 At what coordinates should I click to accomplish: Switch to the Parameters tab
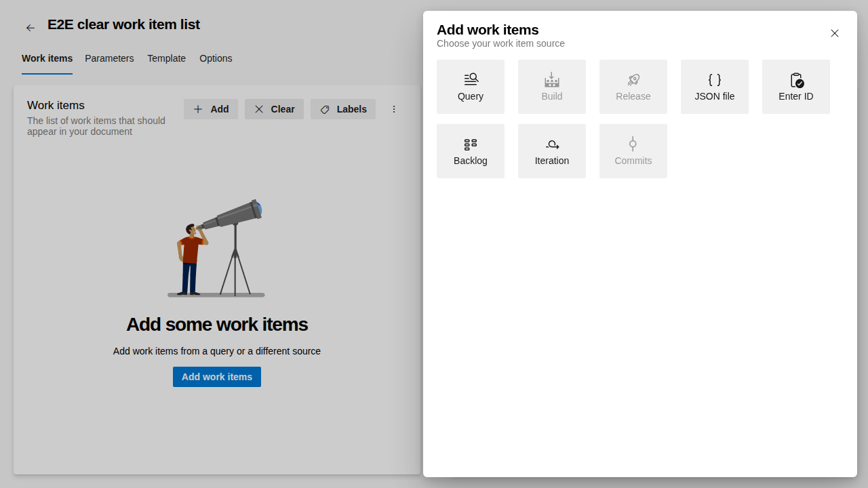pos(109,58)
